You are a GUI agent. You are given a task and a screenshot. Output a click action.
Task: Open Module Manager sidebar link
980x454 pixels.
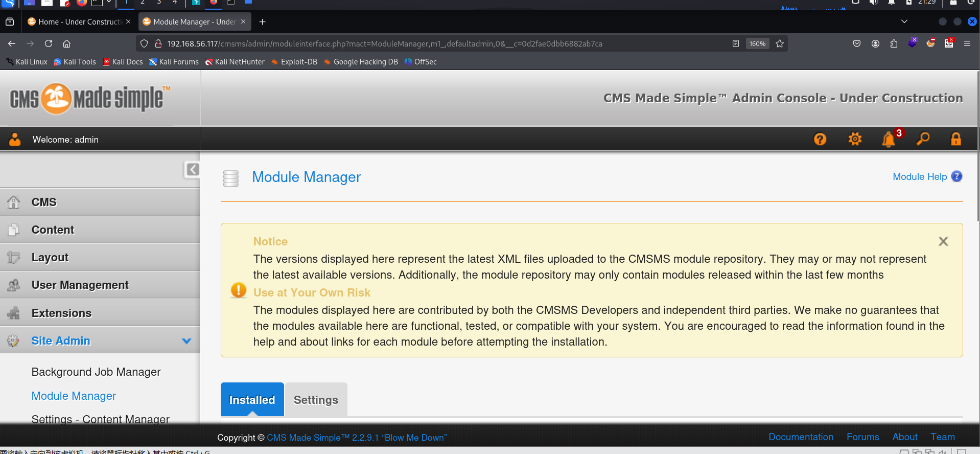[x=74, y=396]
